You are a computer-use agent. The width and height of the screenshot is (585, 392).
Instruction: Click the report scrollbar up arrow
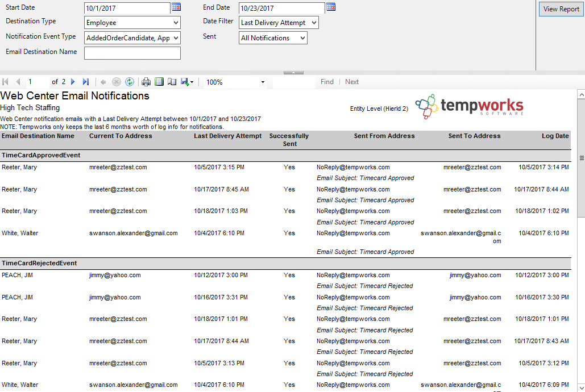pyautogui.click(x=581, y=95)
